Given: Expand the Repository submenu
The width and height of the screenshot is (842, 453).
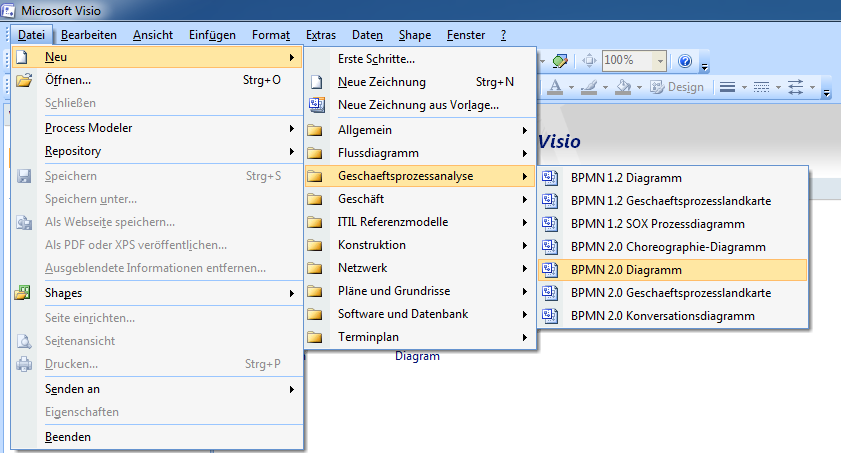Looking at the screenshot, I should coord(157,151).
